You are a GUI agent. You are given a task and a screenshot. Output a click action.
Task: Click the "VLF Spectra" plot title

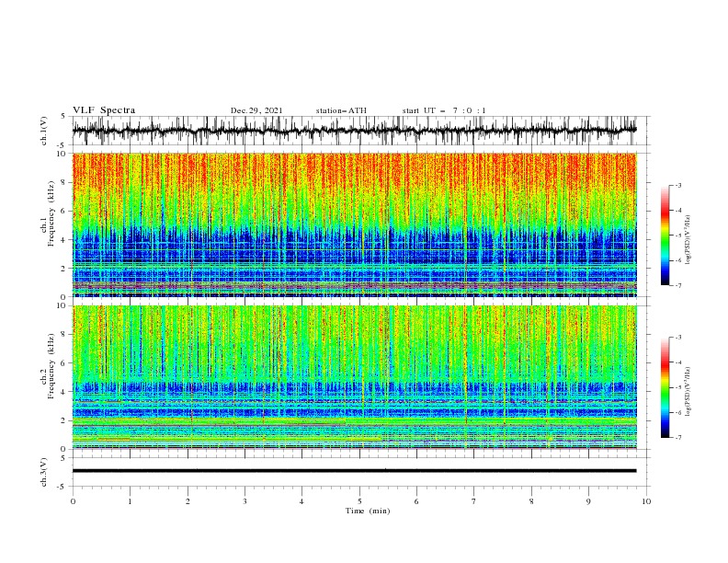click(x=104, y=110)
